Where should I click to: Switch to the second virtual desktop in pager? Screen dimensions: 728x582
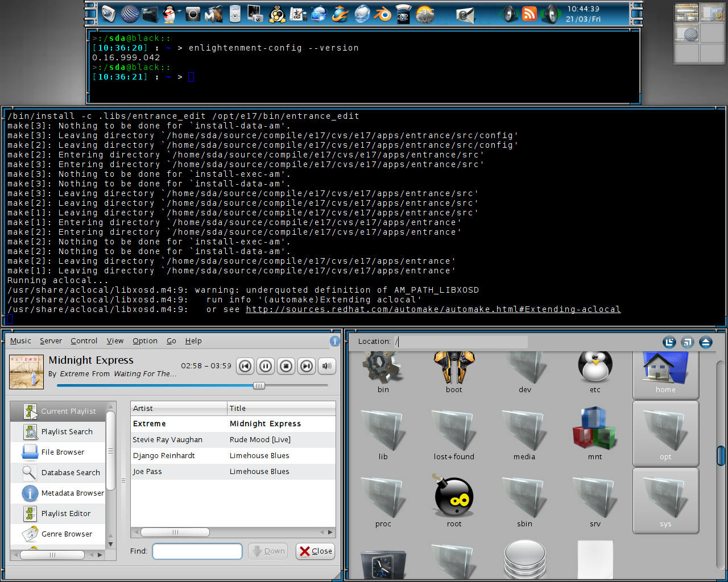pyautogui.click(x=712, y=12)
